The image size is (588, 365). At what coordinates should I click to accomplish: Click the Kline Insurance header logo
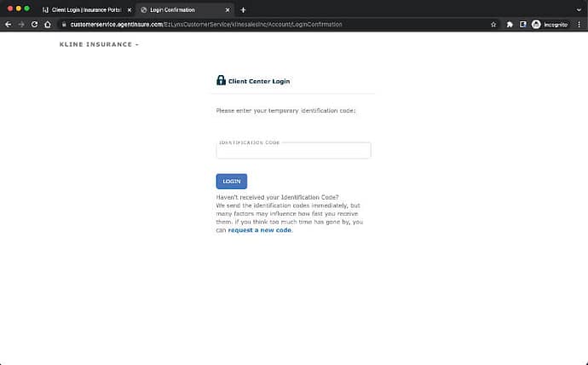(x=98, y=44)
